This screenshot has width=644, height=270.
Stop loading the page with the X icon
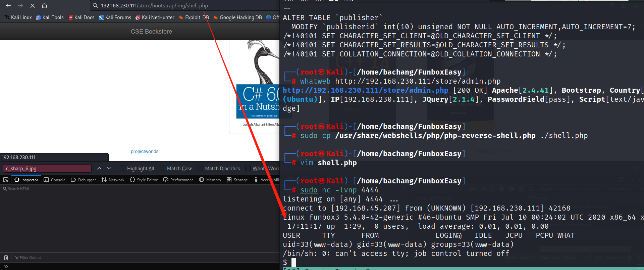(33, 6)
